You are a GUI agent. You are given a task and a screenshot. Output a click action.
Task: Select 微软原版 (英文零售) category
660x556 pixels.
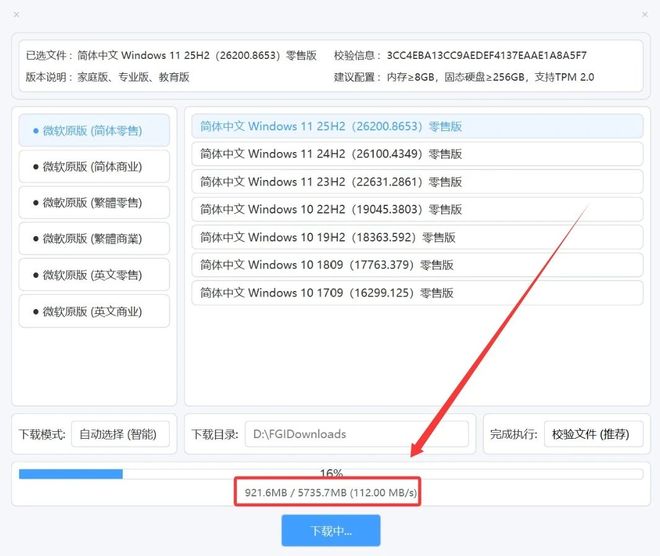94,275
